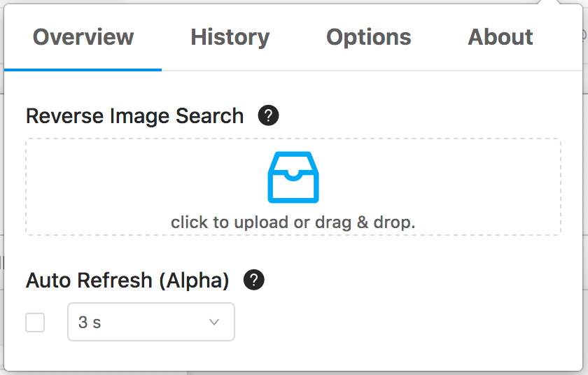
Task: Open the Options tab
Action: [x=369, y=37]
